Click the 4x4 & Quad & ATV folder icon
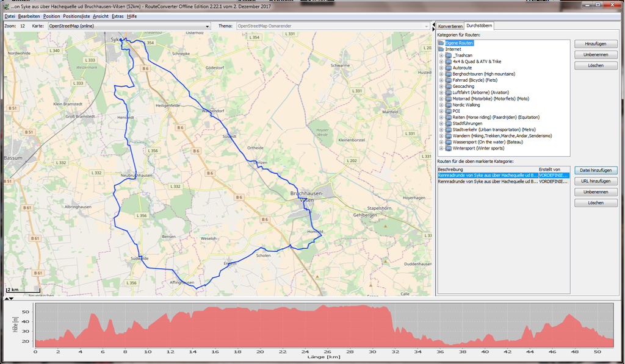Image resolution: width=625 pixels, height=364 pixels. click(x=449, y=62)
